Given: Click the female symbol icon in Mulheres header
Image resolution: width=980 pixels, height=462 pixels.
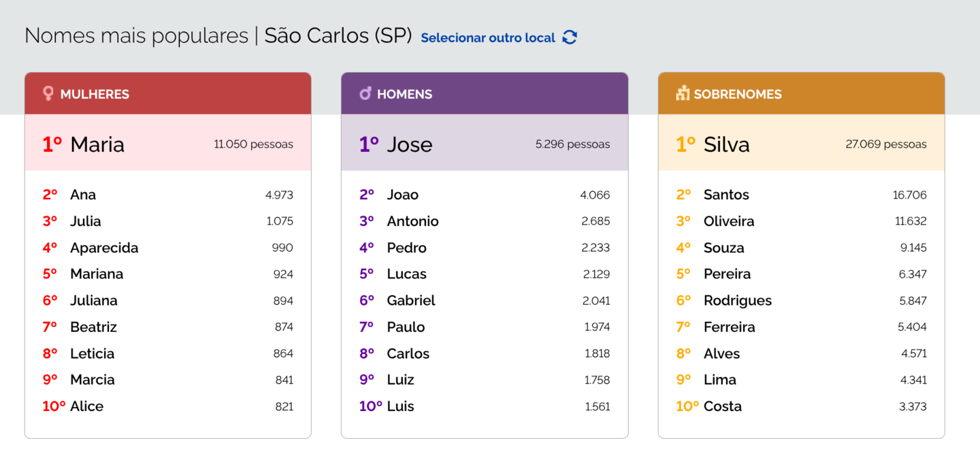Looking at the screenshot, I should pyautogui.click(x=48, y=93).
